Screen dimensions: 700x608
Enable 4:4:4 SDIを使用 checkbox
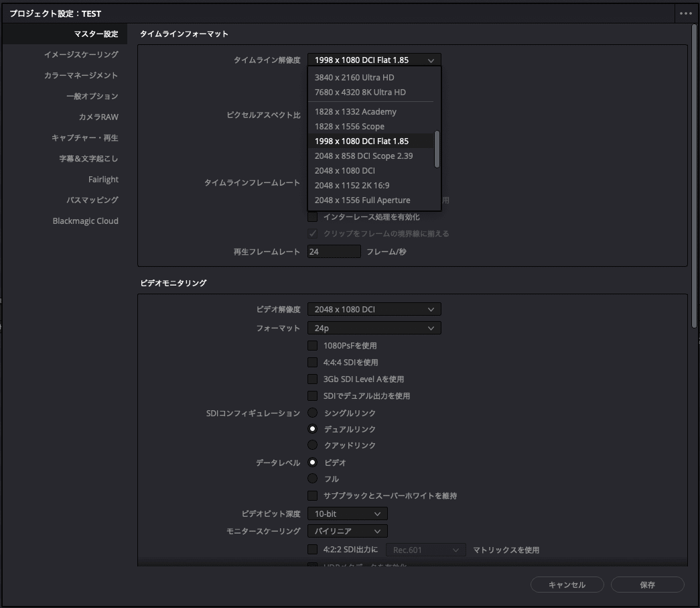(x=313, y=362)
